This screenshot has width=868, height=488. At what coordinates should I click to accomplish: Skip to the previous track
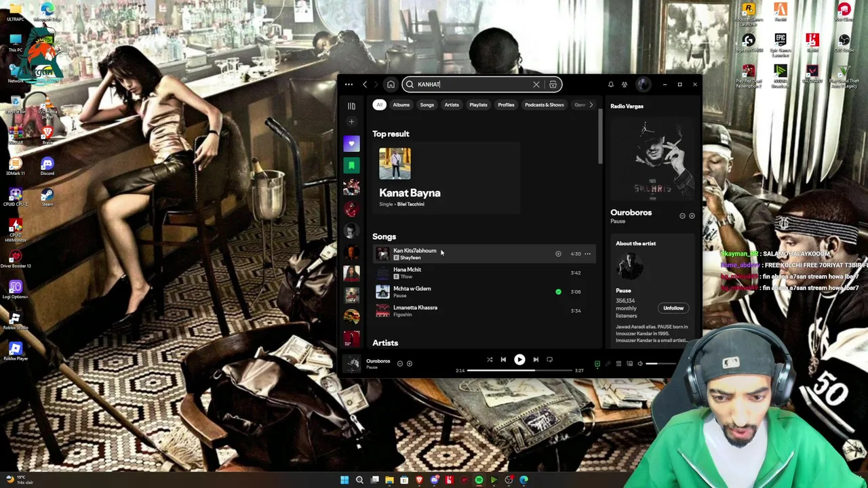[503, 360]
